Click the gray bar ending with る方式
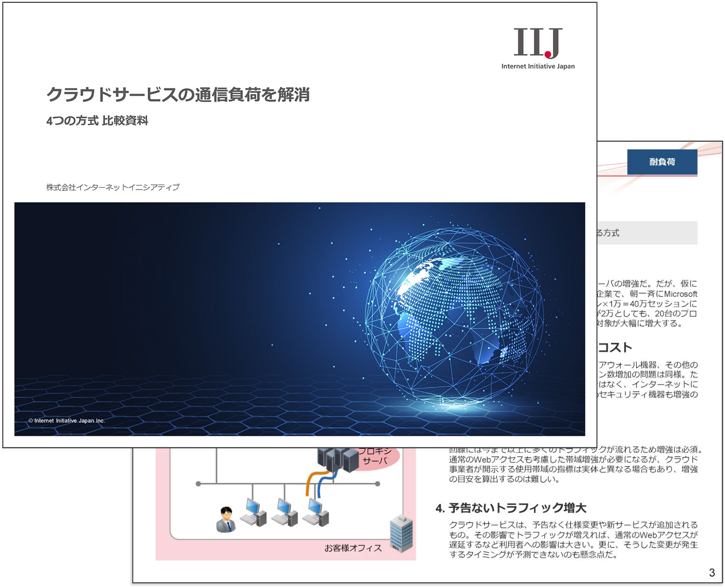725x588 pixels. [647, 233]
